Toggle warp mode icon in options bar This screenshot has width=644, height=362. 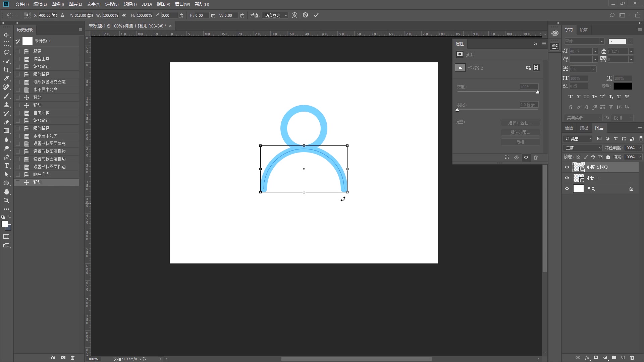coord(294,15)
